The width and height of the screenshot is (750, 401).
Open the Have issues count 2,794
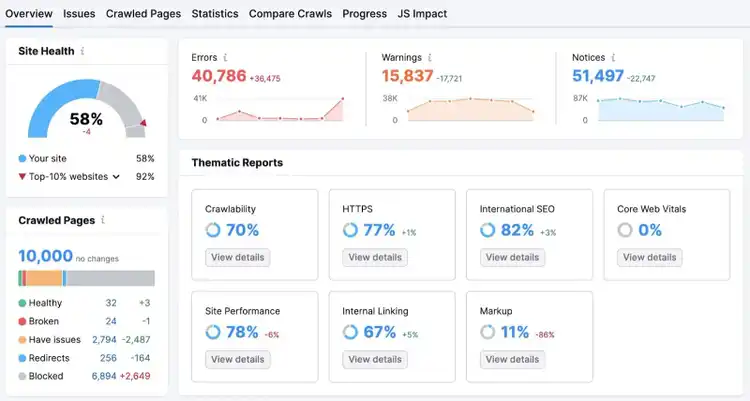[104, 340]
